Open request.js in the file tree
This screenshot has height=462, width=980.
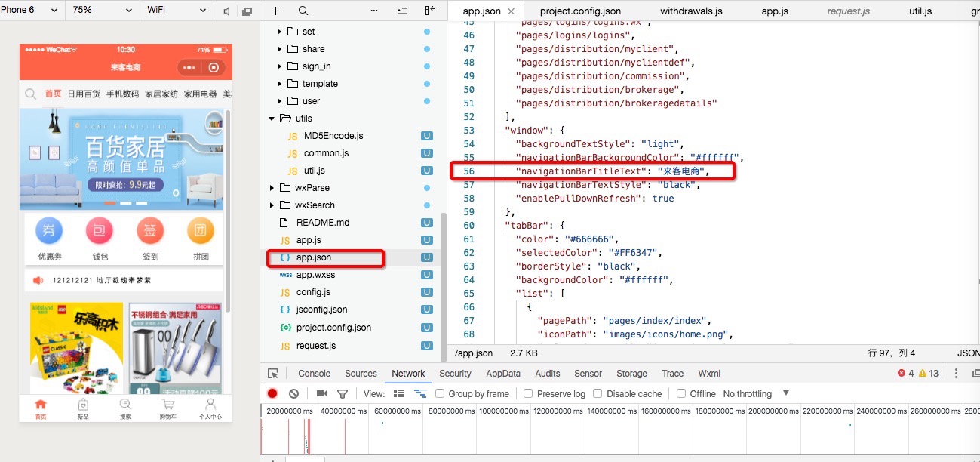tap(316, 346)
